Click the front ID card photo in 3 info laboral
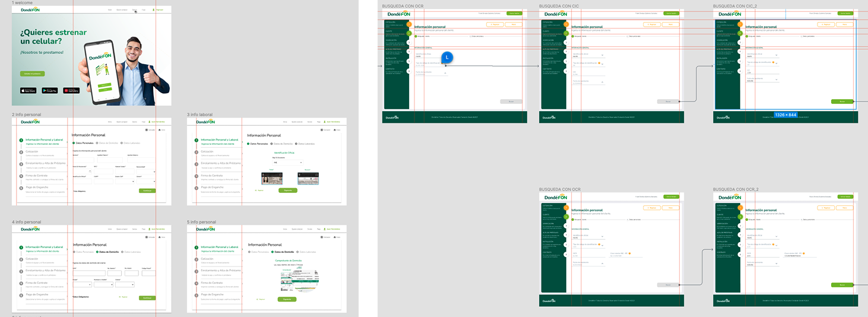This screenshot has width=868, height=317. click(272, 178)
